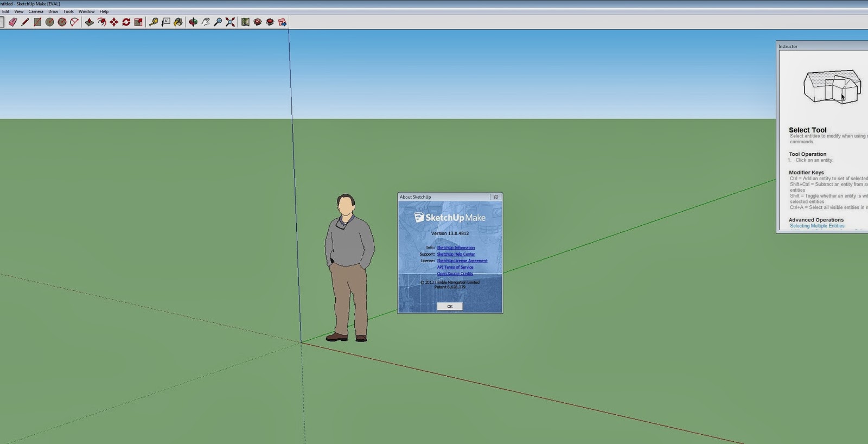Click the human figure model in viewport

coord(349,268)
